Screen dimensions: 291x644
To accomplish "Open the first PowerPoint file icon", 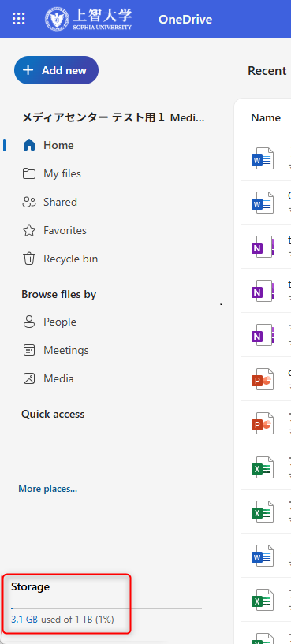I will pos(263,379).
